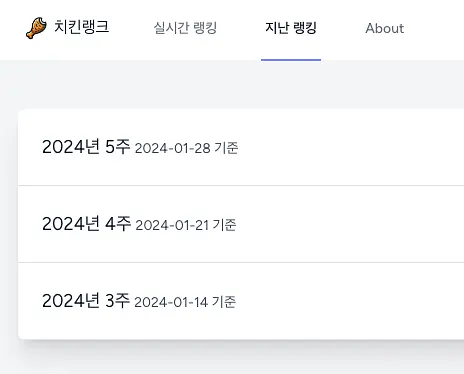
Task: Select the '5주' week number text
Action: click(x=117, y=147)
